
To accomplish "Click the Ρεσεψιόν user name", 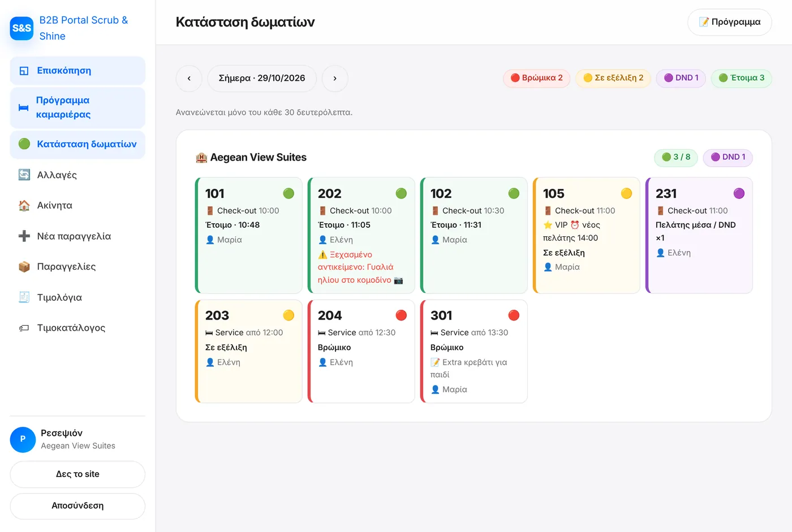I will point(62,433).
